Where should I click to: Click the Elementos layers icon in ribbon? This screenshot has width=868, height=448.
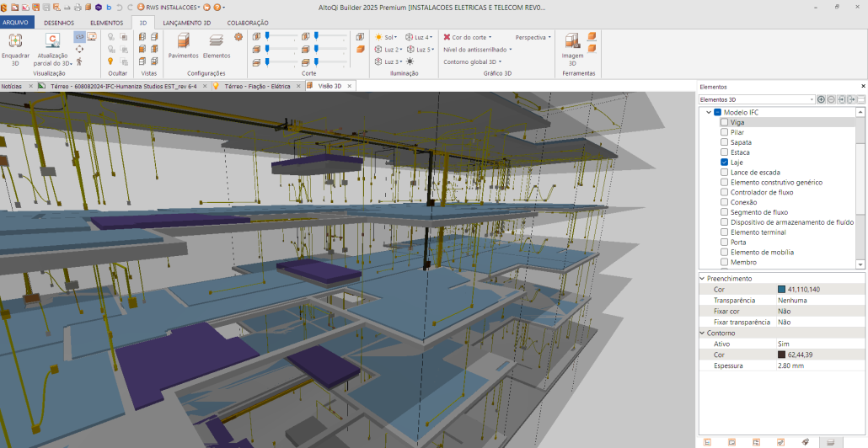[x=217, y=40]
